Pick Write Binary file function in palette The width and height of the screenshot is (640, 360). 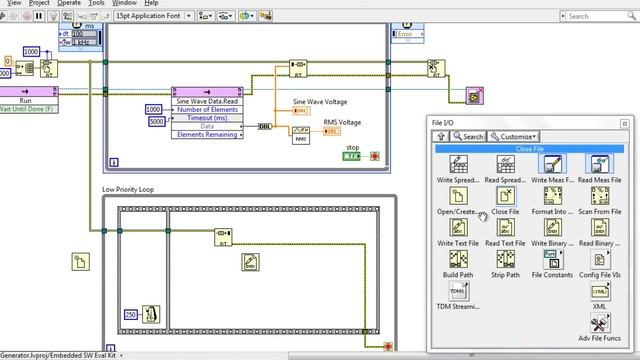552,228
